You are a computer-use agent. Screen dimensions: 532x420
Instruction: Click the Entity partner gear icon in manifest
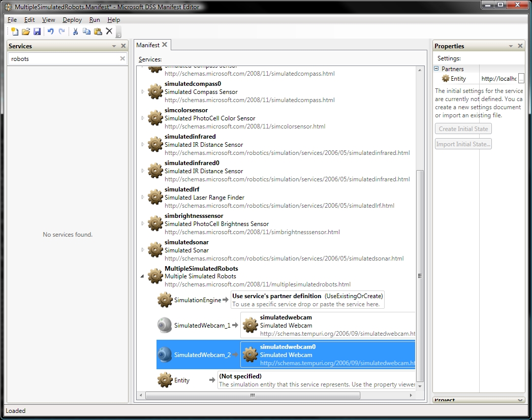click(165, 380)
